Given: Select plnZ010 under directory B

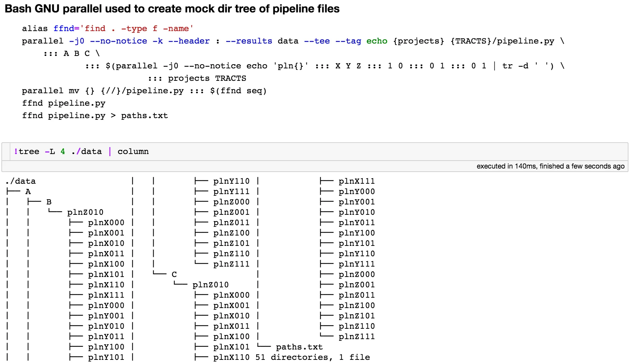Looking at the screenshot, I should (x=85, y=212).
